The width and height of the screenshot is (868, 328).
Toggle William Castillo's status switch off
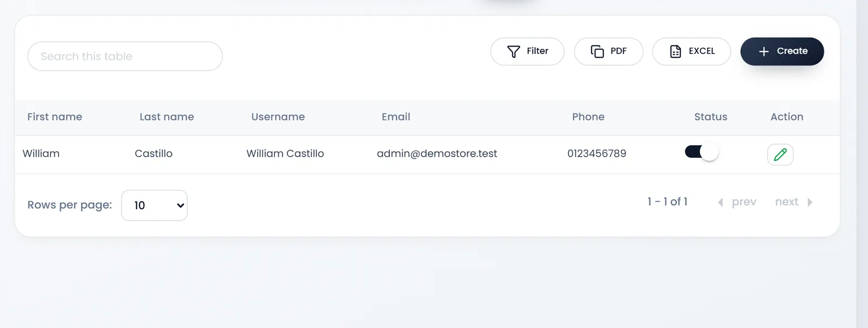tap(701, 152)
